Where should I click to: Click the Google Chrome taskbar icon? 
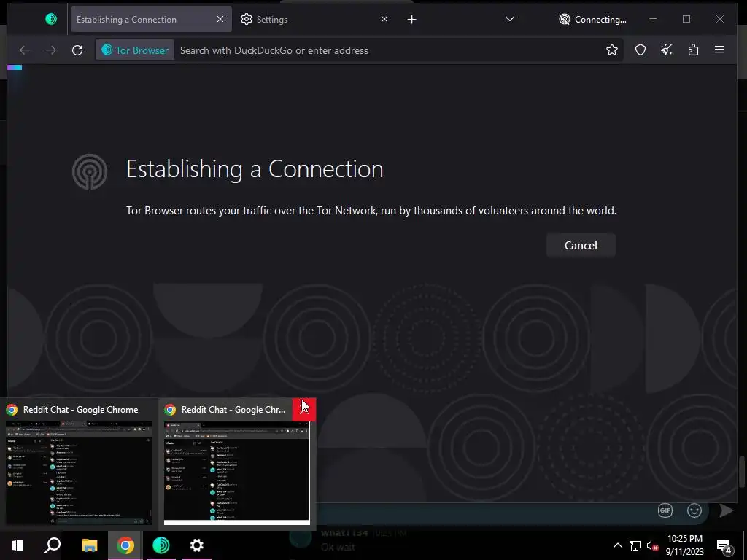point(125,545)
